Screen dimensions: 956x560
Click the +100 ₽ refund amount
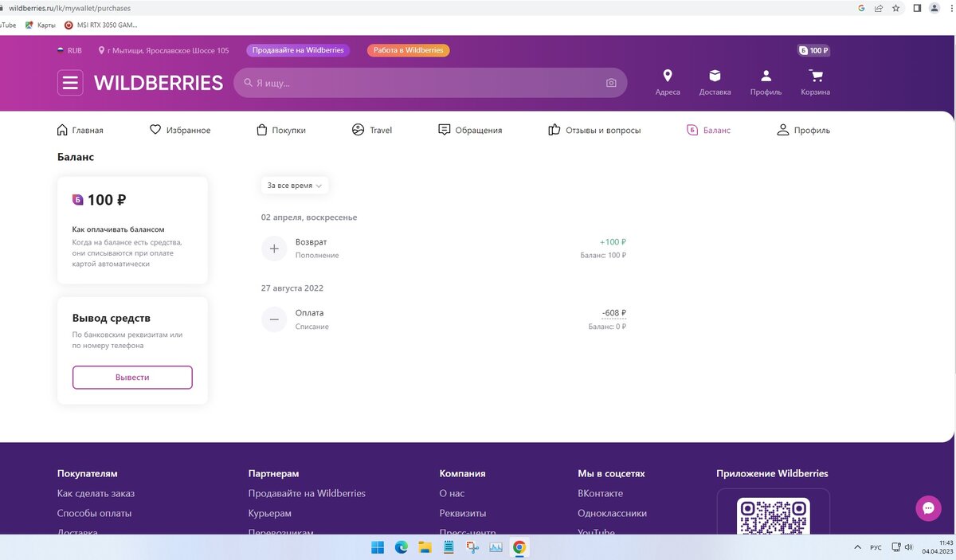613,242
